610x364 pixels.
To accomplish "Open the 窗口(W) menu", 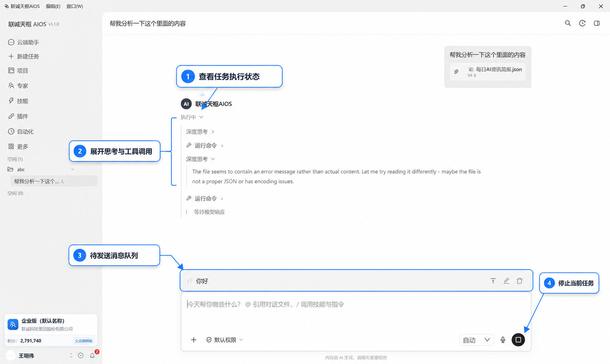I will click(x=74, y=6).
